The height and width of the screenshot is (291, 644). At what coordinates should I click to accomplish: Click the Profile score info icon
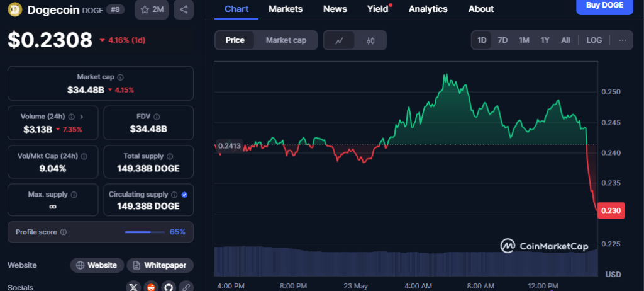pyautogui.click(x=64, y=232)
